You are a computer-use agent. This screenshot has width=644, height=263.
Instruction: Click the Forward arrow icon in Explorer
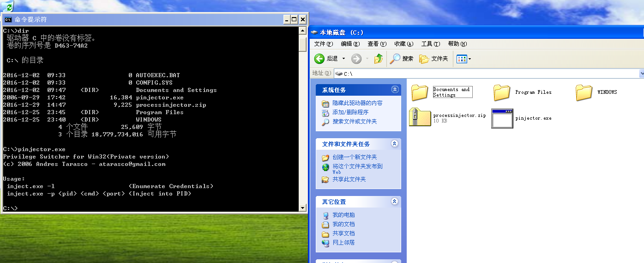tap(356, 59)
